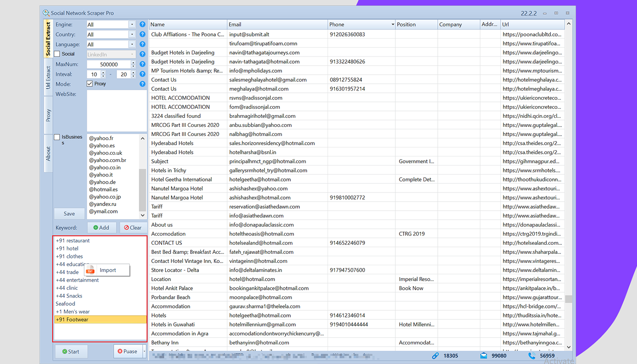Click the envelope icon beside 99080 count
Viewport: 637px width, 364px height.
[x=484, y=356]
